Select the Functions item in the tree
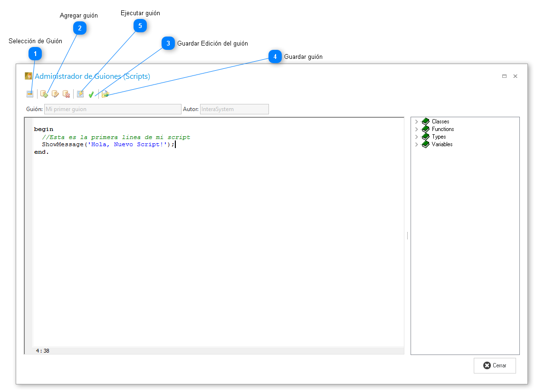 point(442,129)
